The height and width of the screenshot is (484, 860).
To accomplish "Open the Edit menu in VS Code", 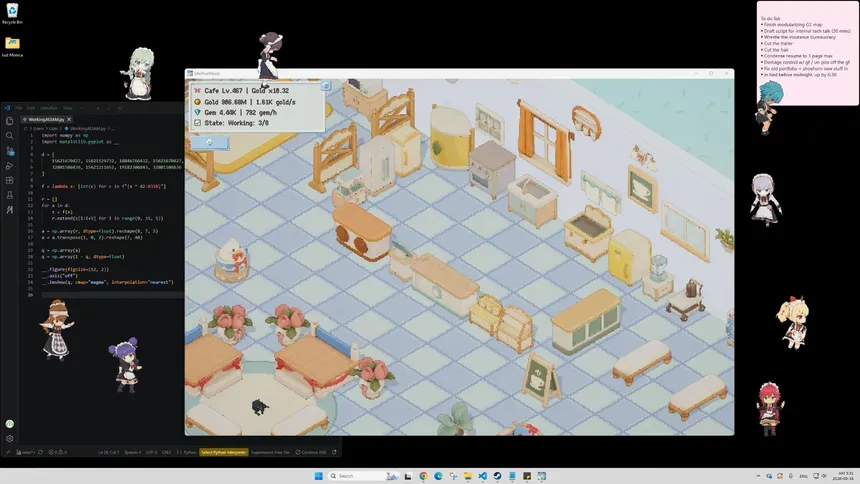I will click(x=31, y=108).
